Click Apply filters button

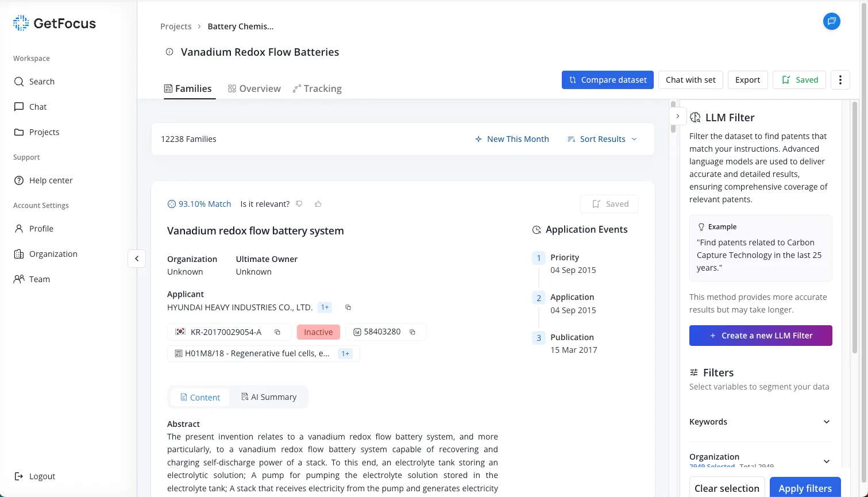[805, 487]
